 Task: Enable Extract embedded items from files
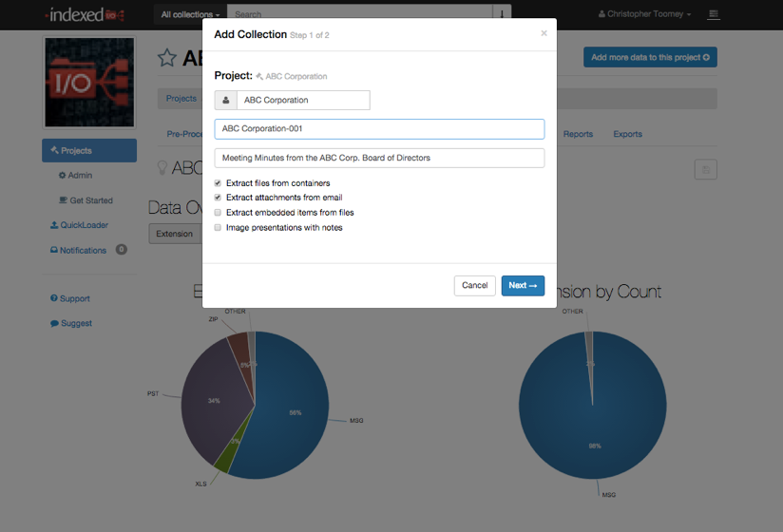pos(218,213)
